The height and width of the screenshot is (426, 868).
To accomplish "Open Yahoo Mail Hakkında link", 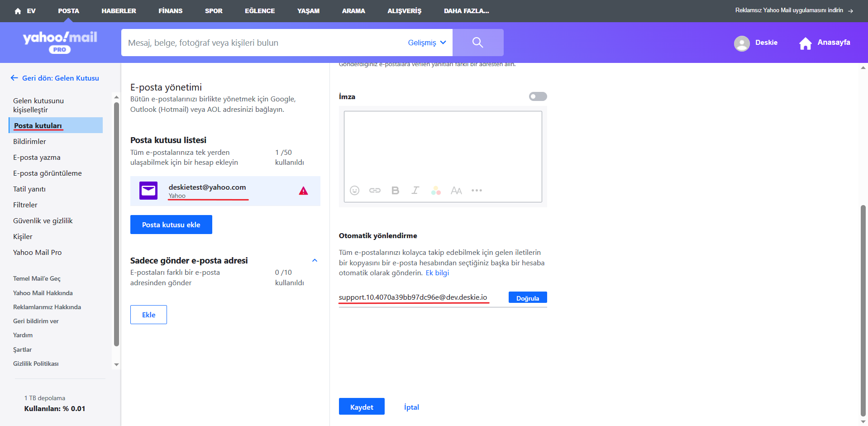I will [43, 293].
